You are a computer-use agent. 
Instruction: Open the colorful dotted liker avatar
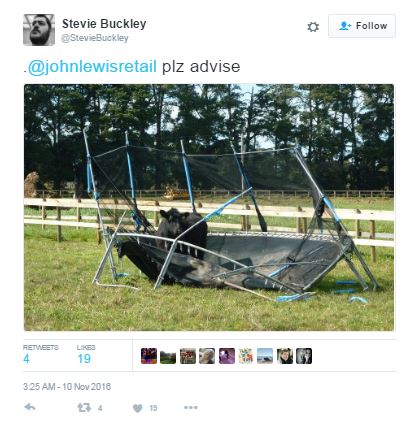[246, 356]
